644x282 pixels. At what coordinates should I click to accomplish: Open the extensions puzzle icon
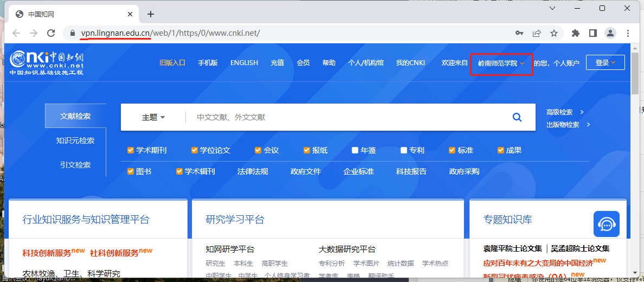[x=576, y=33]
